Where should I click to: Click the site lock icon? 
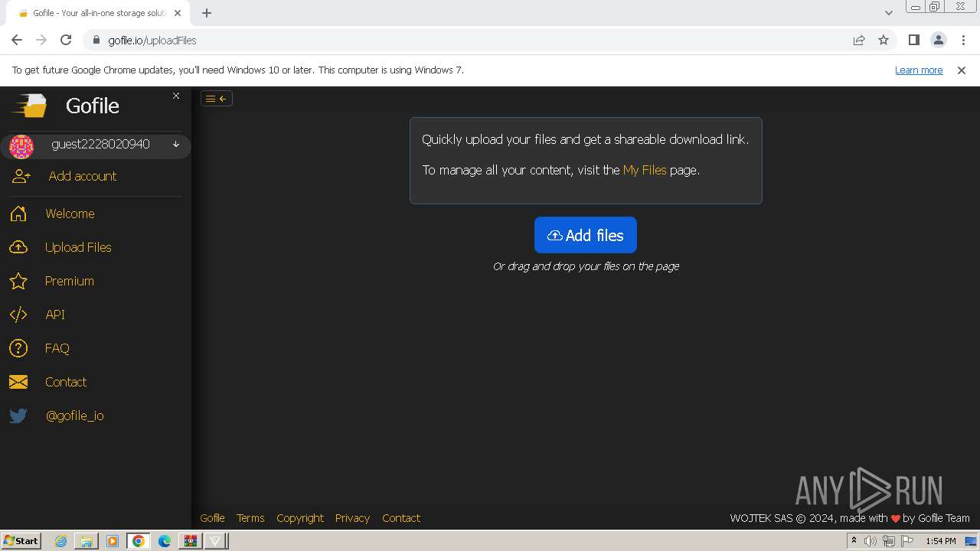(x=96, y=41)
